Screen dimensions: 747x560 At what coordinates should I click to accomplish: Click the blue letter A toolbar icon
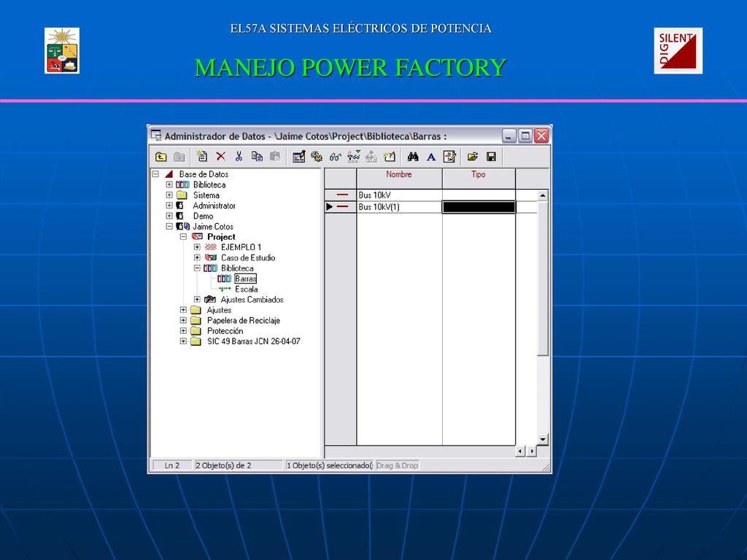coord(431,157)
